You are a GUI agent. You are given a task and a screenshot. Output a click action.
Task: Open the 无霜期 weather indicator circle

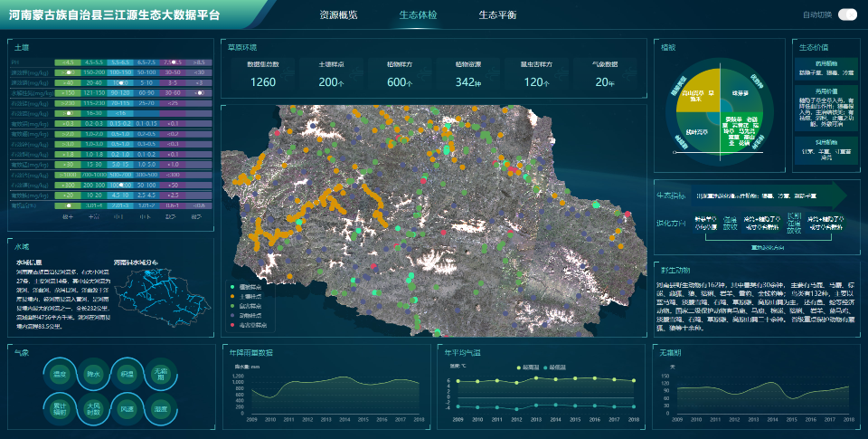[160, 373]
